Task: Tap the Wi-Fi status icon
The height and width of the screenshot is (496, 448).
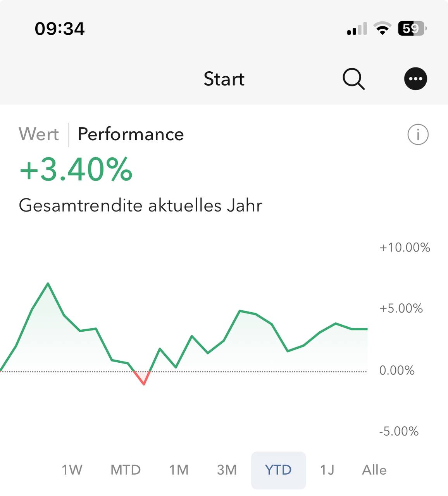Action: [382, 29]
